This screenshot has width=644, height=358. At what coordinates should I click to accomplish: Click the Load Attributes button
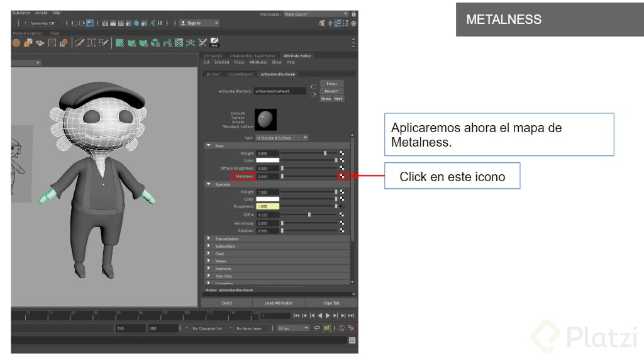click(x=279, y=303)
